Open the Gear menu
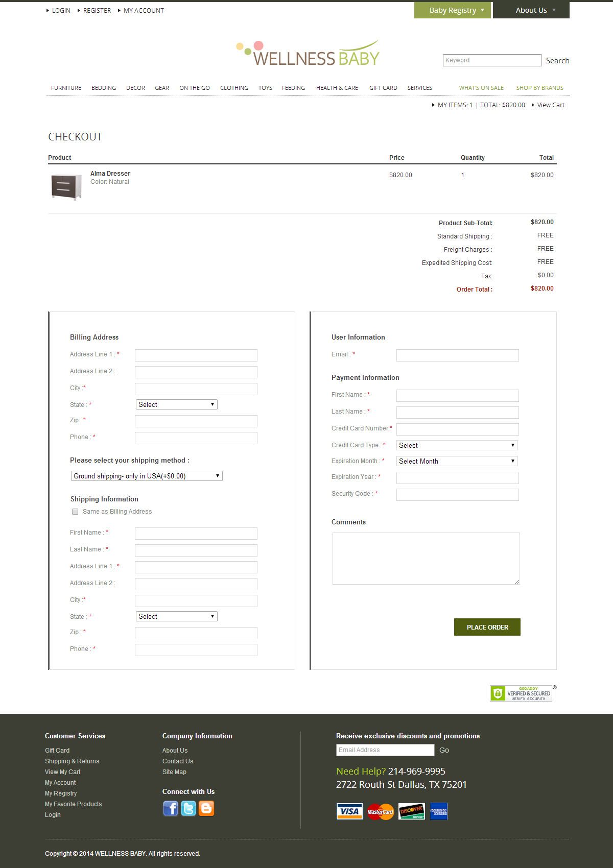 [x=162, y=88]
